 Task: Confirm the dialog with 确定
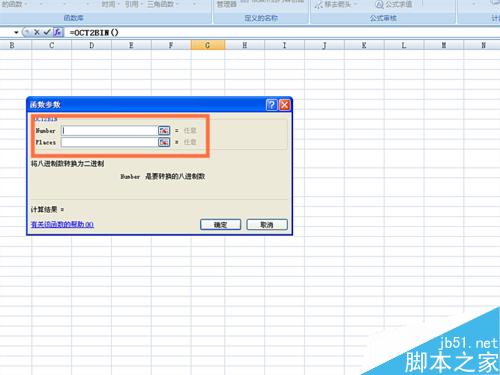[x=220, y=225]
